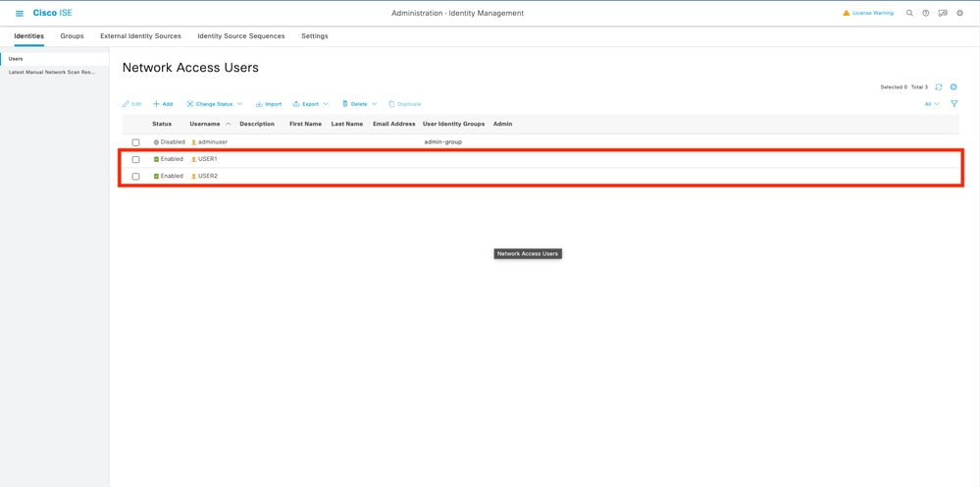Sort by the Admin column header

click(502, 124)
